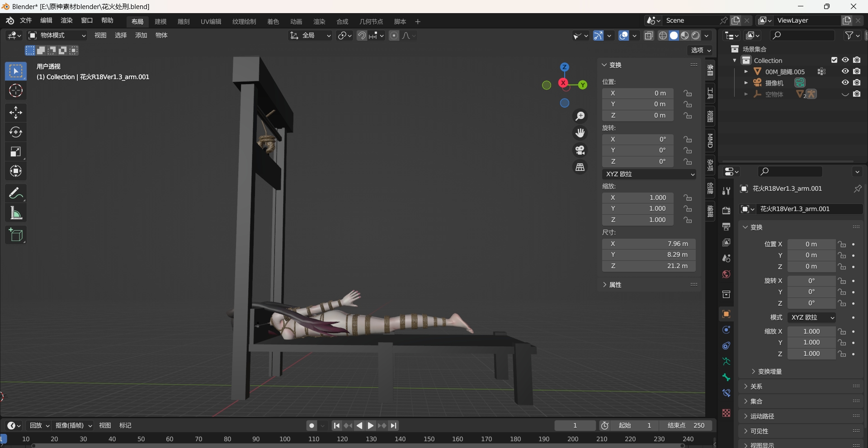Click the pan view hand icon
The image size is (868, 448).
[580, 133]
